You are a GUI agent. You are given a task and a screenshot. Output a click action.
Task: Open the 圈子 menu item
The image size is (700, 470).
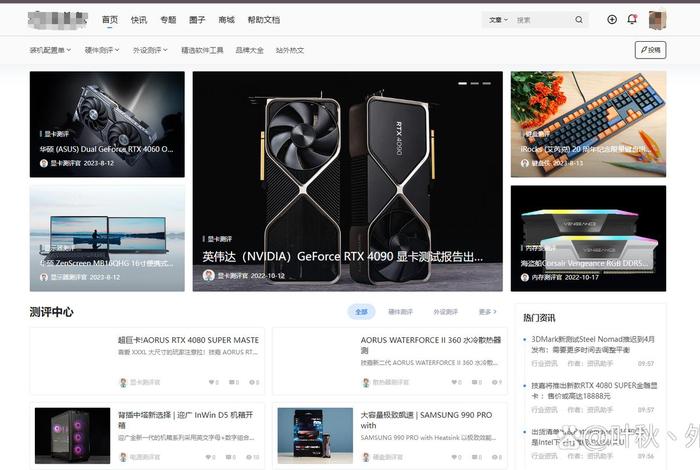197,20
